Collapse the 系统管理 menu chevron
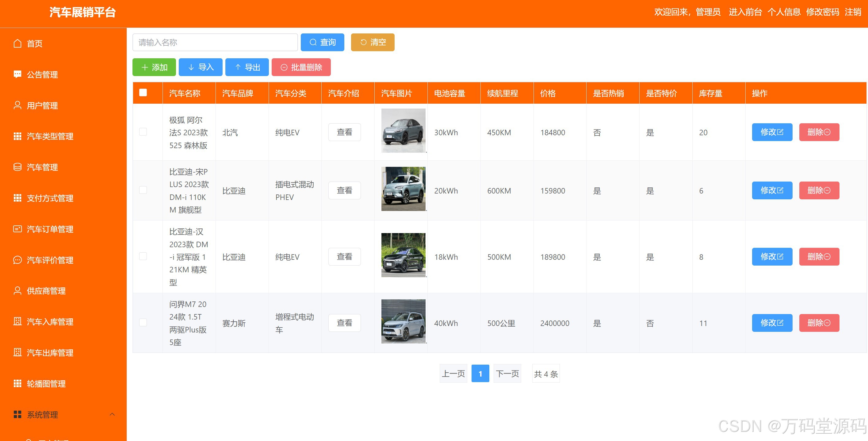 (x=112, y=414)
